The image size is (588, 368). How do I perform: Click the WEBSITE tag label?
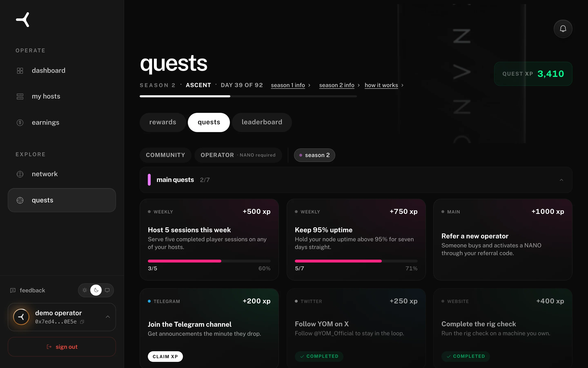(x=458, y=301)
